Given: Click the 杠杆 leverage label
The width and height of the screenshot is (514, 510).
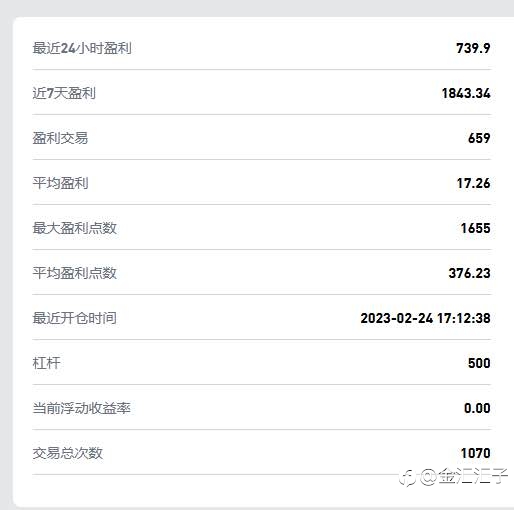Looking at the screenshot, I should [x=46, y=363].
